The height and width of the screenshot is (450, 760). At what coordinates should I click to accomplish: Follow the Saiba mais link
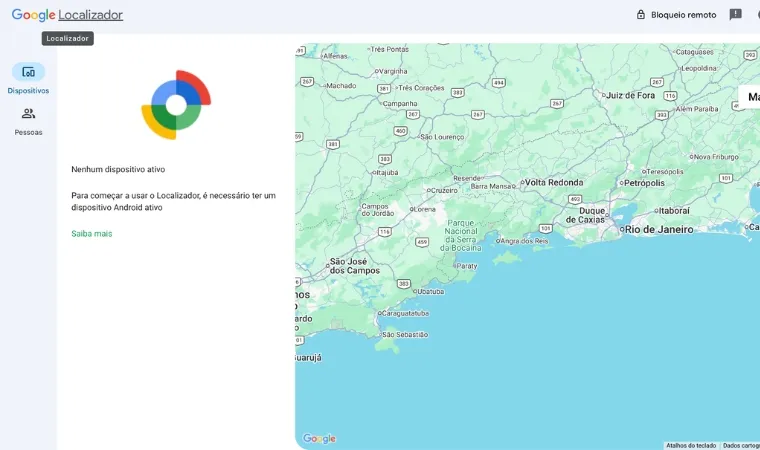click(92, 234)
